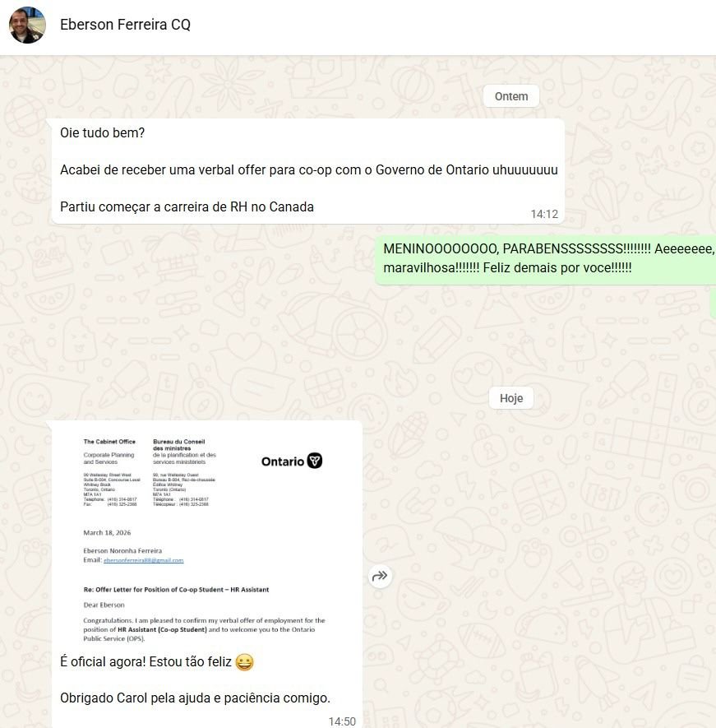Click the 14:50 message timestamp
Screen dimensions: 716x728
click(x=342, y=721)
